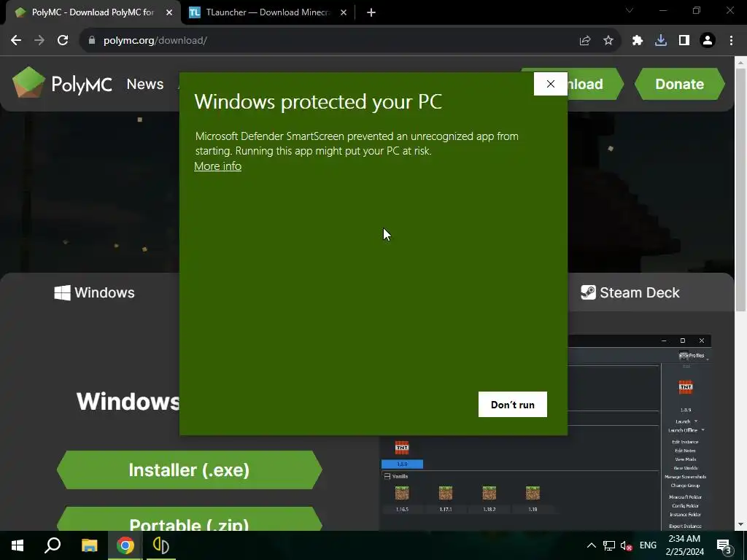
Task: Click the More info link in SmartScreen dialog
Action: tap(217, 166)
